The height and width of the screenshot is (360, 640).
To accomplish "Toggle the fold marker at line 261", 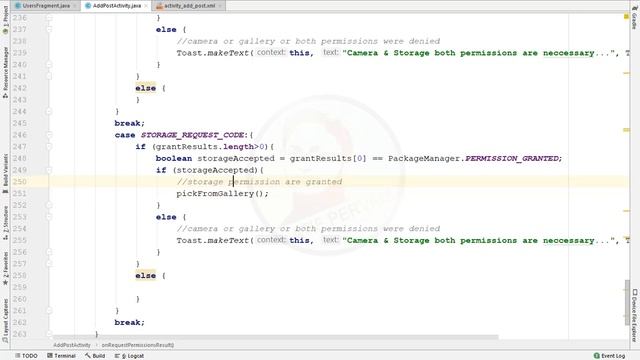I will [x=49, y=311].
